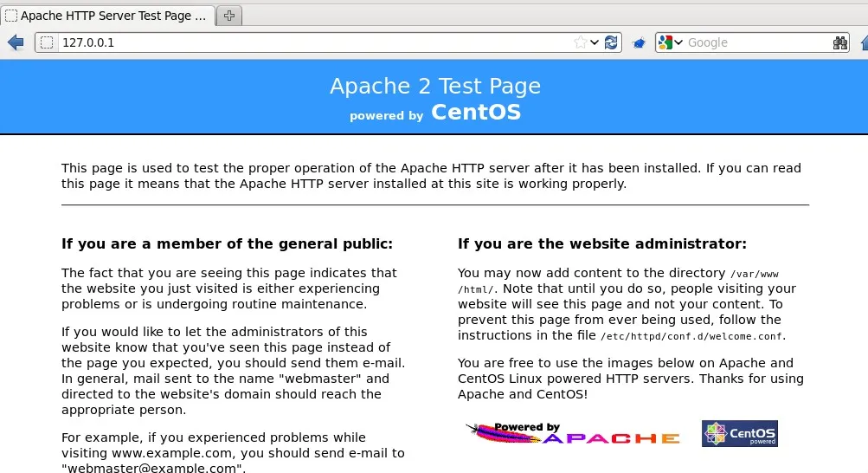Go back with the blue arrow button
The height and width of the screenshot is (473, 868).
16,42
